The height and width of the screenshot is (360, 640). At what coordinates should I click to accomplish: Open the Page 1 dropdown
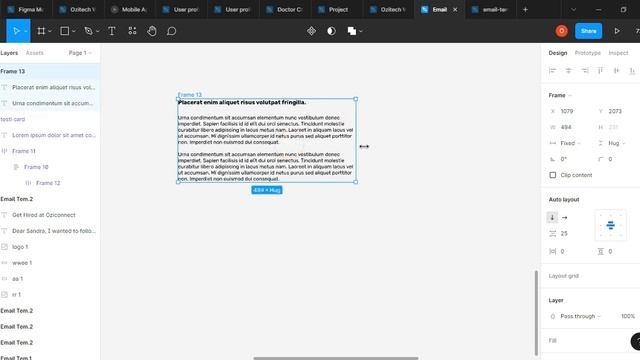click(80, 53)
